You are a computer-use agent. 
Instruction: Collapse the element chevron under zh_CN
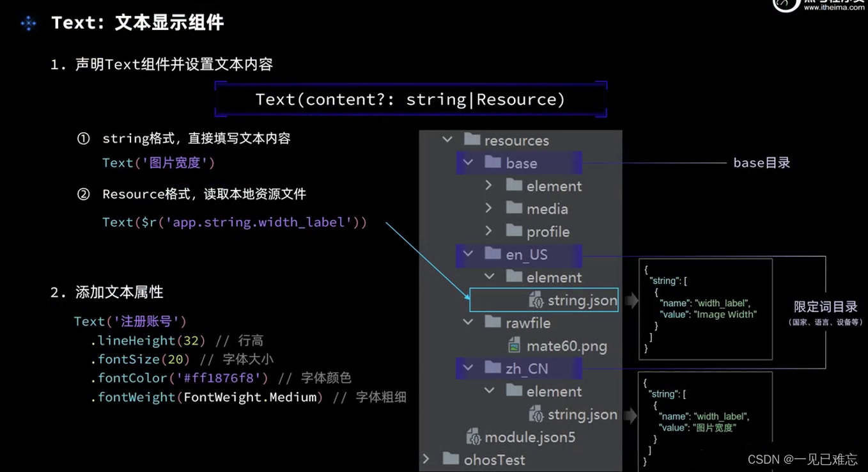[x=490, y=390]
